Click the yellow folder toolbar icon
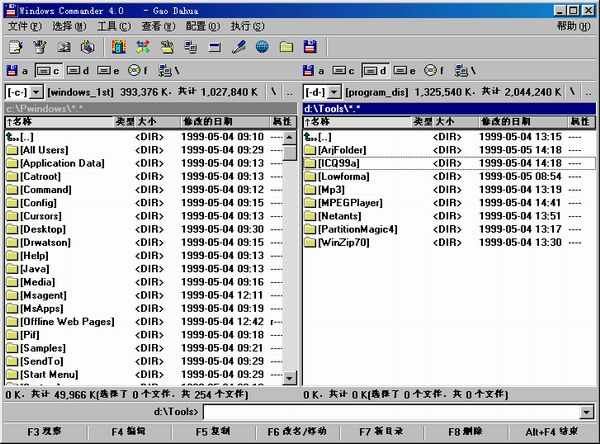This screenshot has width=600, height=444. point(286,47)
